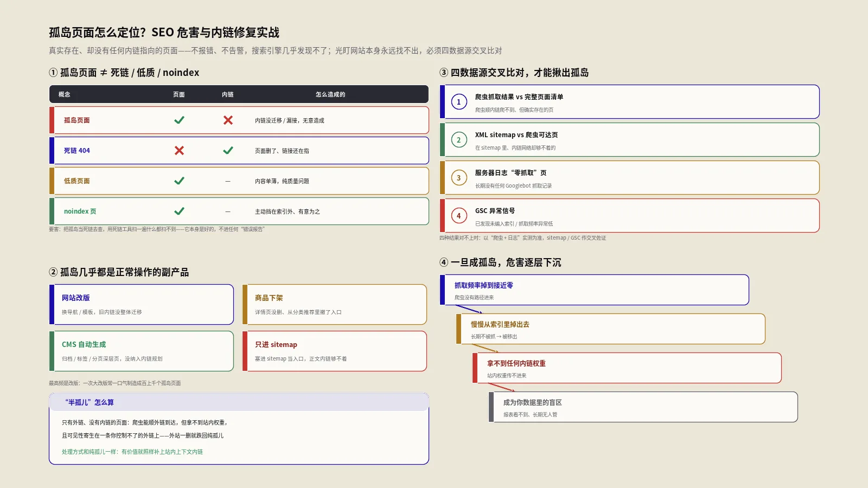Click the title GSC 异常信号

[x=495, y=211]
